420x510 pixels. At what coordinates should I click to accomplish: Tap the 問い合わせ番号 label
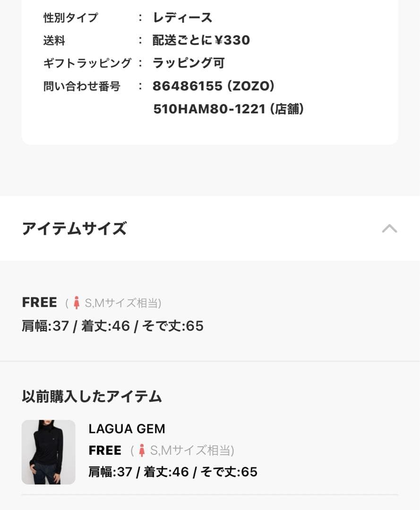pos(82,86)
